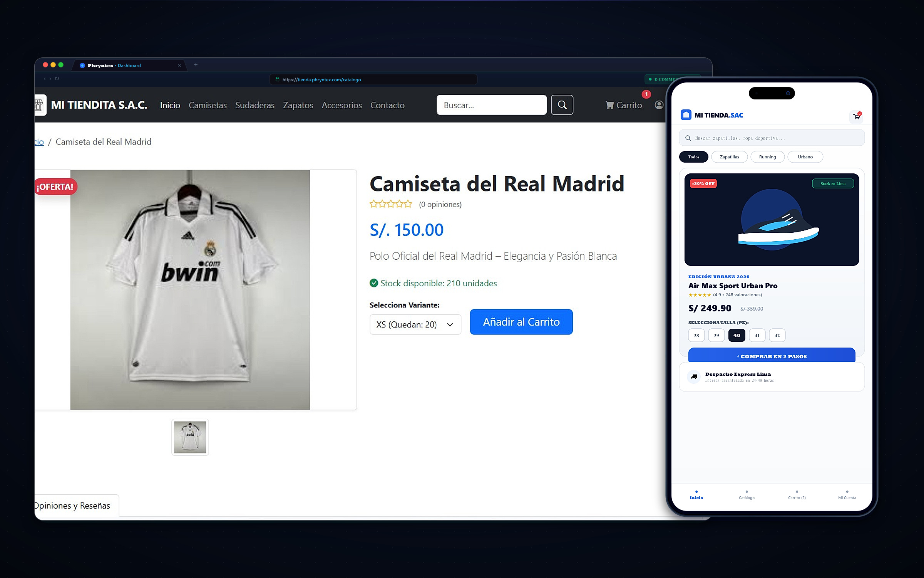Close the Phryntex Dashboard tab
This screenshot has height=578, width=924.
pos(179,66)
